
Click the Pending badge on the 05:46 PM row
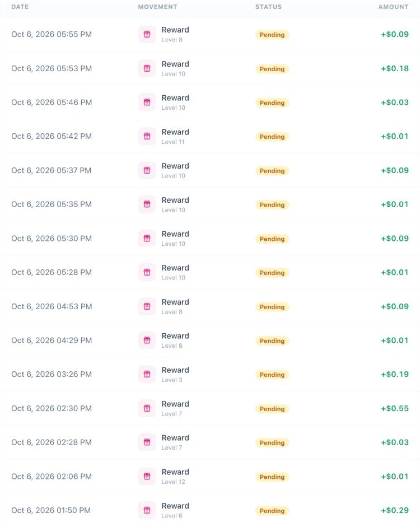point(272,103)
